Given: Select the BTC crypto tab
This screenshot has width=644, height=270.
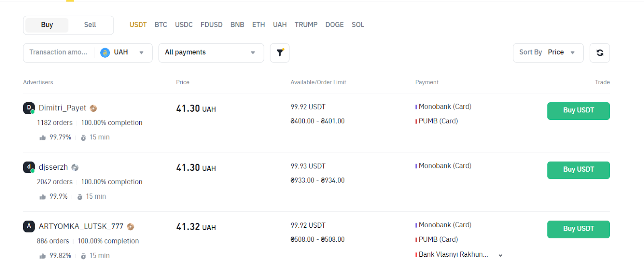Looking at the screenshot, I should 161,25.
